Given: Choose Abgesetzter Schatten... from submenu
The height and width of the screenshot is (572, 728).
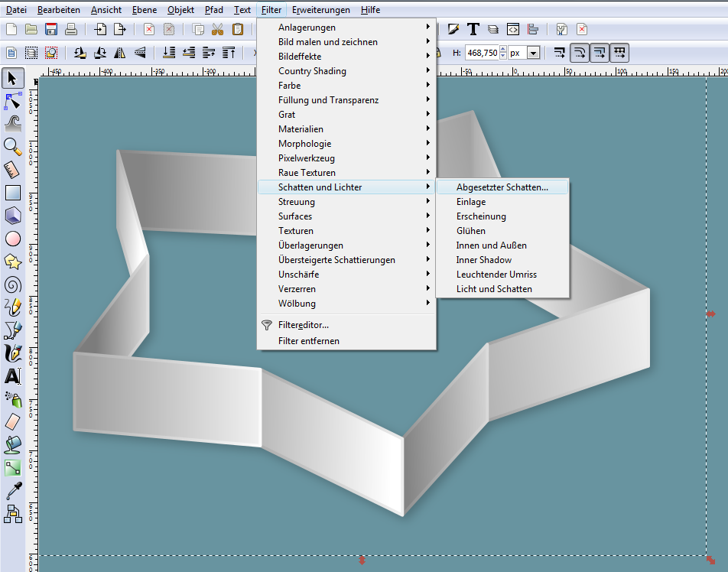Looking at the screenshot, I should click(502, 187).
